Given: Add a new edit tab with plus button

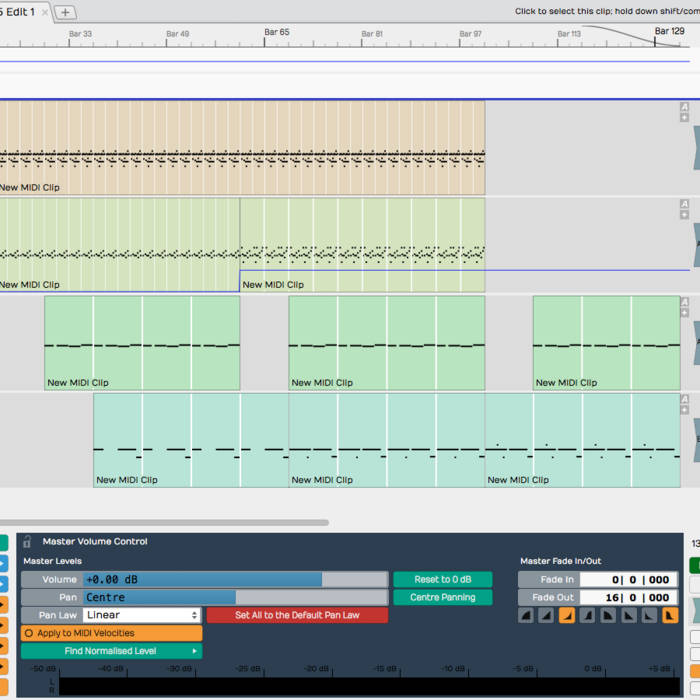Looking at the screenshot, I should click(65, 12).
